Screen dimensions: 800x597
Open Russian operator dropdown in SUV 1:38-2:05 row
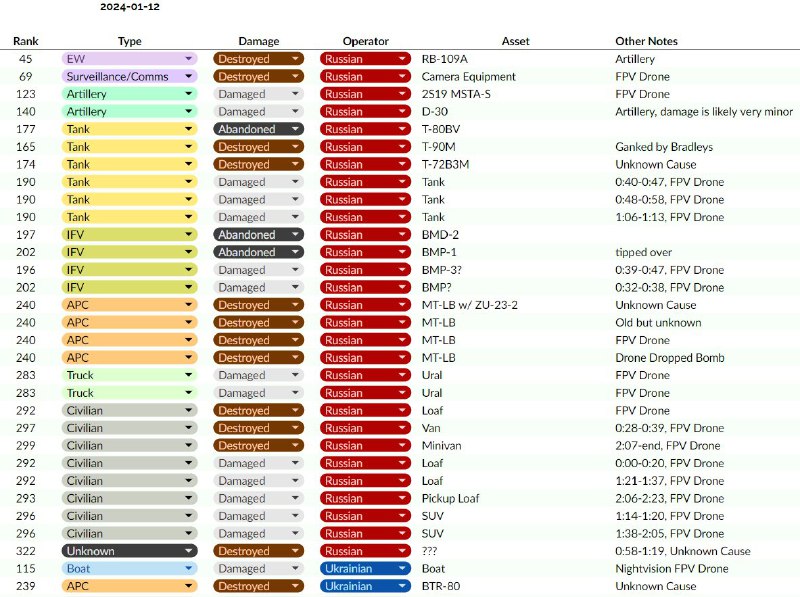(365, 533)
